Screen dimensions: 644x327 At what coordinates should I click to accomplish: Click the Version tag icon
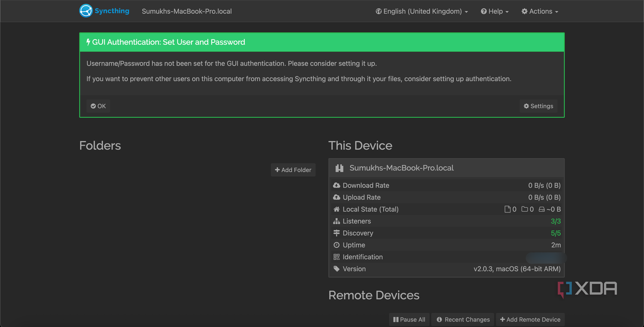click(x=337, y=269)
